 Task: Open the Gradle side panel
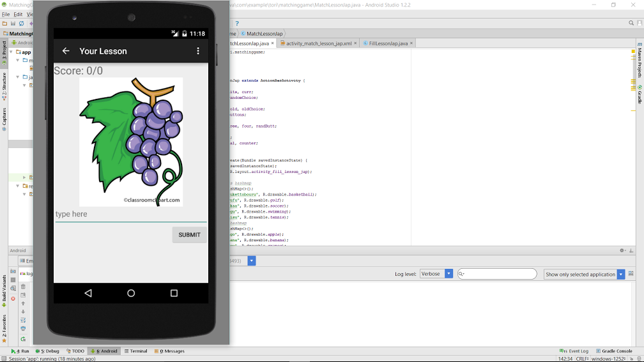[x=640, y=94]
